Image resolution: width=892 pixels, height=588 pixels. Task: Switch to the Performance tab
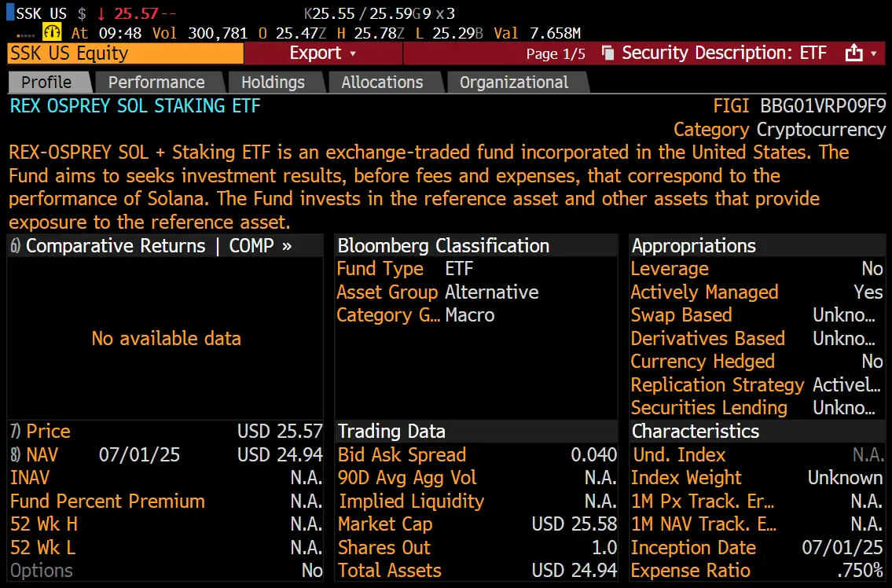point(158,82)
